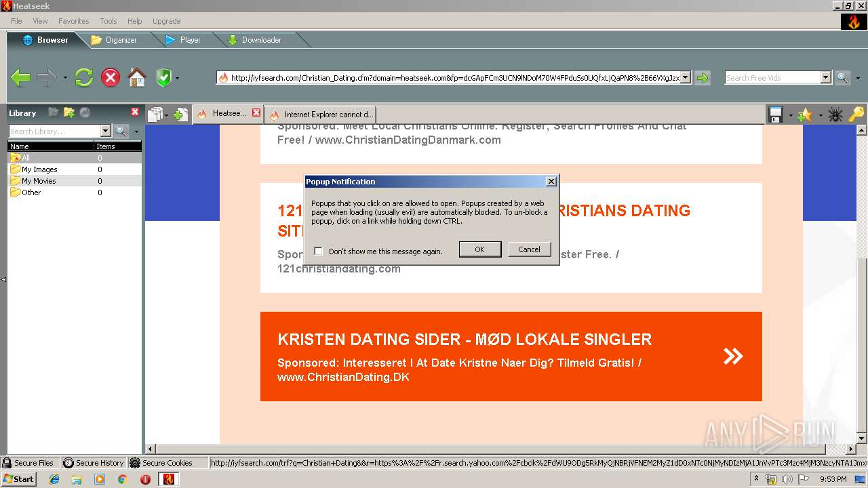Viewport: 868px width, 488px height.
Task: Click the save floppy disk icon
Action: click(776, 115)
